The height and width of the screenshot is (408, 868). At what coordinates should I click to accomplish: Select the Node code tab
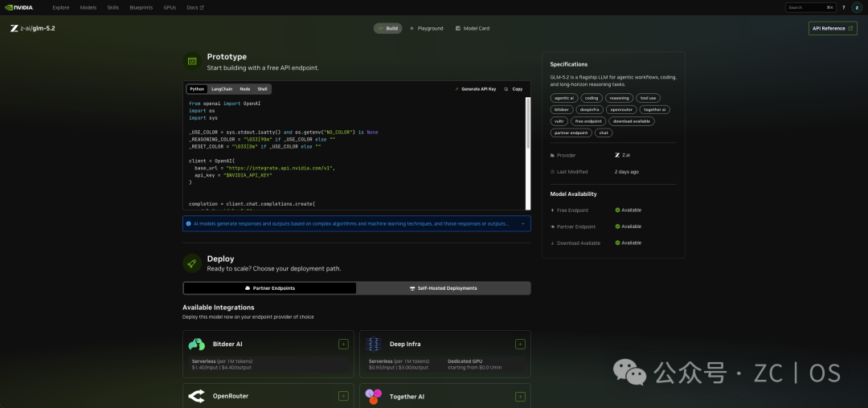pos(244,89)
